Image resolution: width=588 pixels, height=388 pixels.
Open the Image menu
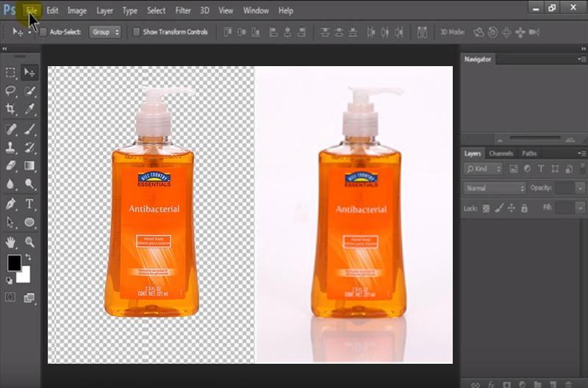[77, 10]
